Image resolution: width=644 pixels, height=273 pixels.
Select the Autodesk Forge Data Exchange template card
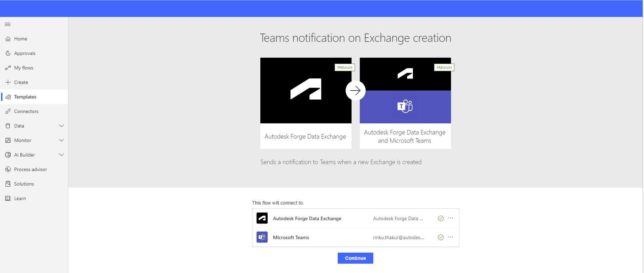tap(306, 103)
